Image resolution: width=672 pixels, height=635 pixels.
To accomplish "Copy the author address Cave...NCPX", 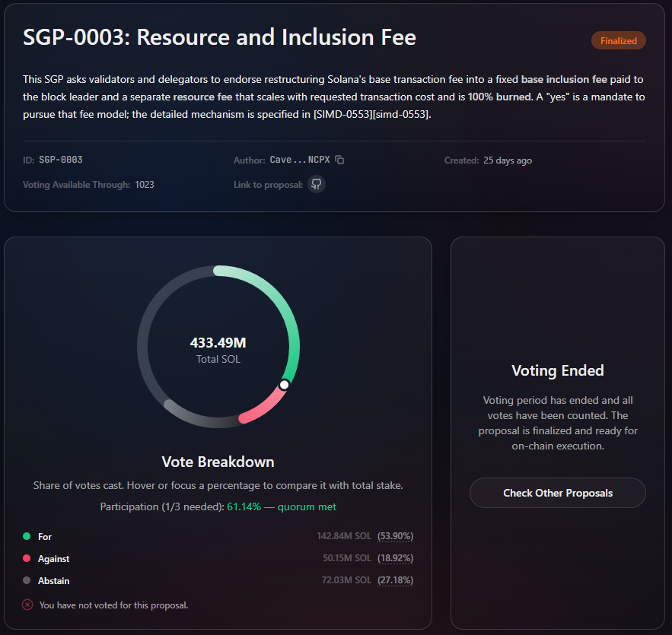I will point(339,160).
